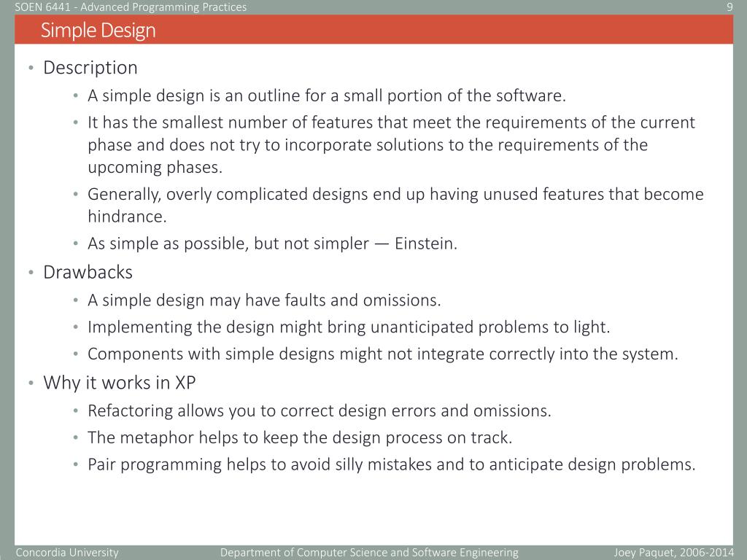Click 'A simple design may have faults' bullet

pos(264,300)
